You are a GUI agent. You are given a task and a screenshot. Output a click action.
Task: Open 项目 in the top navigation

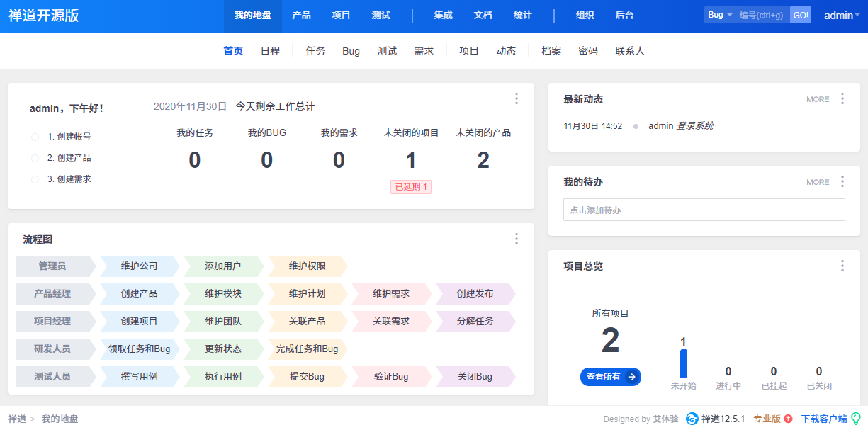click(x=341, y=15)
